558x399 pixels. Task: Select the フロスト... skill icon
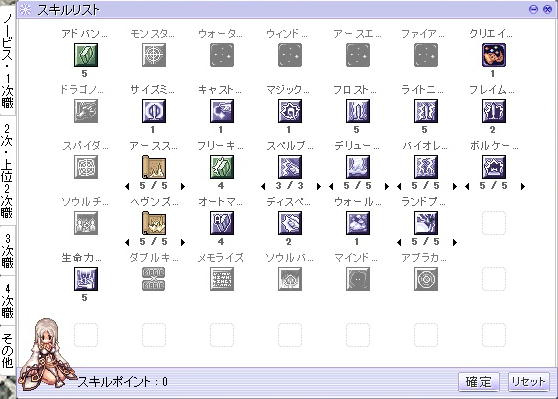pyautogui.click(x=358, y=111)
